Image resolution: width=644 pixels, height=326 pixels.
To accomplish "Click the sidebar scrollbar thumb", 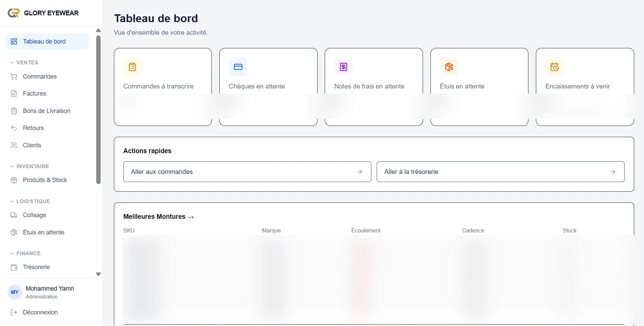I will (x=99, y=110).
